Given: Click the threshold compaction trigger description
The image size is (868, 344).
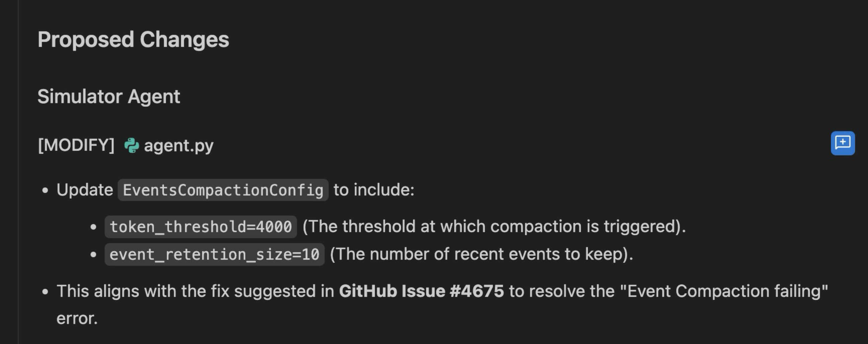Looking at the screenshot, I should (494, 227).
